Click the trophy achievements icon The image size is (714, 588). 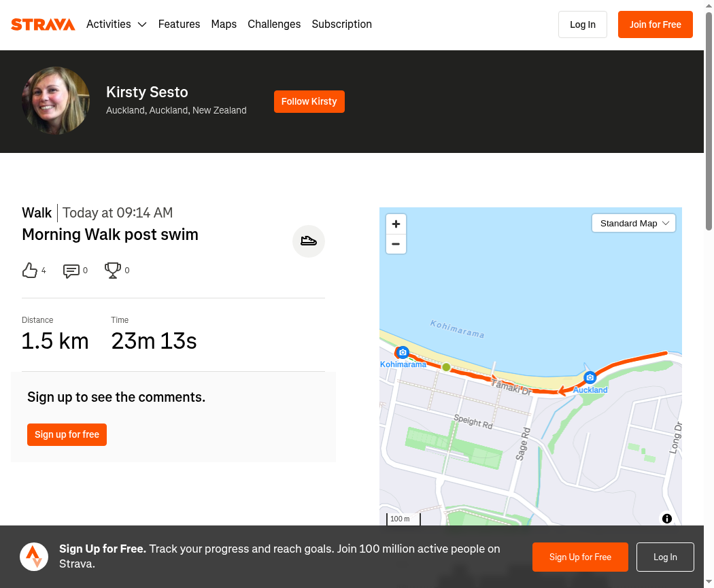112,271
